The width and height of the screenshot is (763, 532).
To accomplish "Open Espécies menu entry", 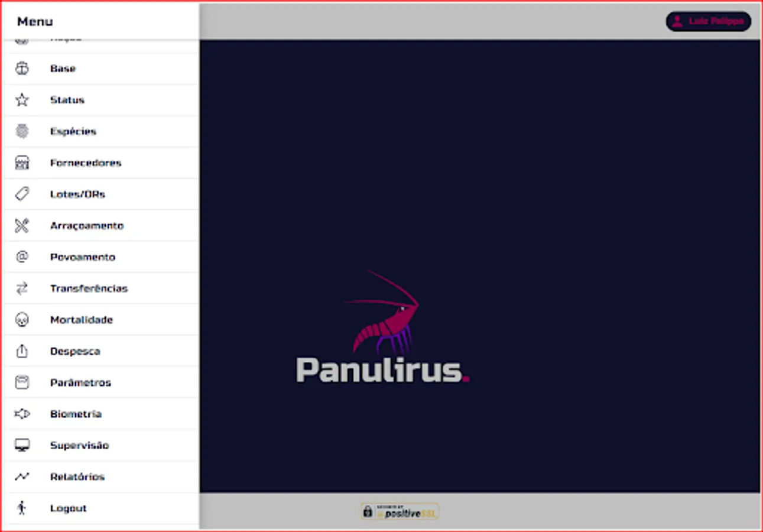I will pyautogui.click(x=73, y=131).
